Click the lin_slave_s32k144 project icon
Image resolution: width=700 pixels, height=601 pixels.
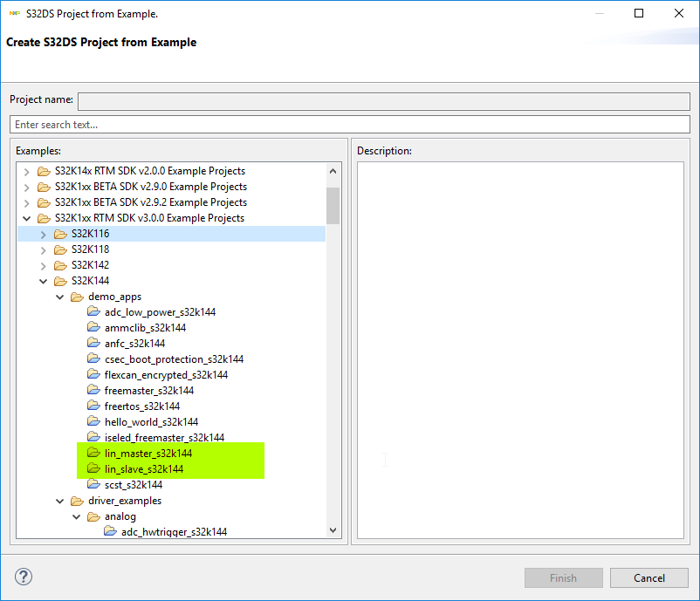point(93,468)
